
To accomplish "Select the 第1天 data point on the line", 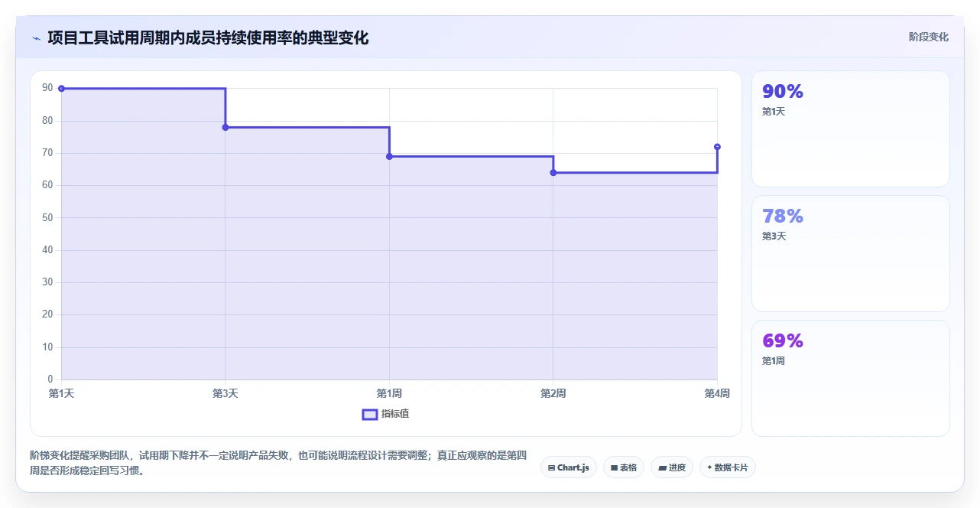I will (x=61, y=89).
